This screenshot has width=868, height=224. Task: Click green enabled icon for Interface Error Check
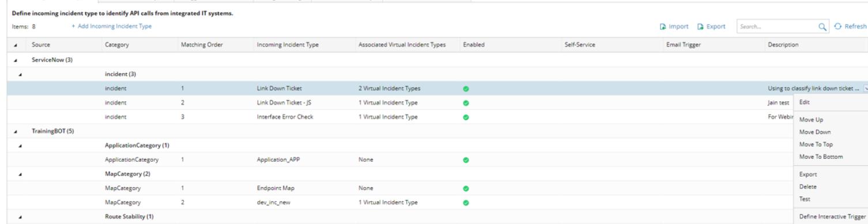click(x=466, y=117)
